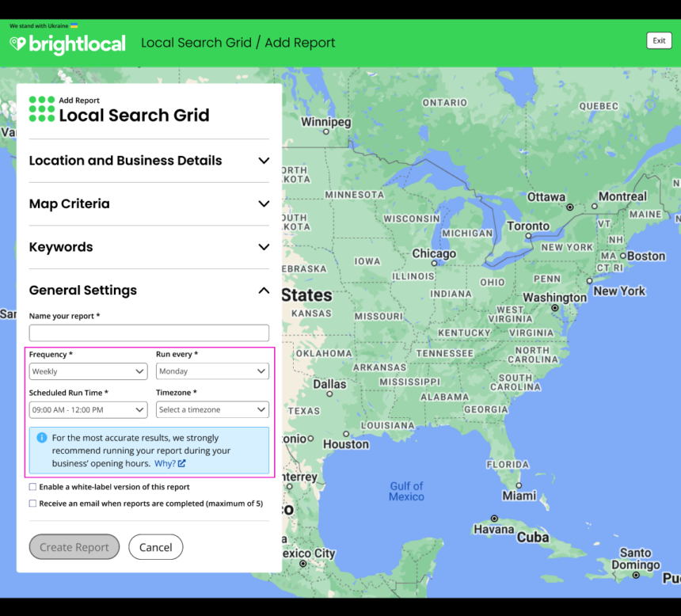Click the BrightLocal logo in header
Viewport: 681px width, 616px height.
point(67,44)
